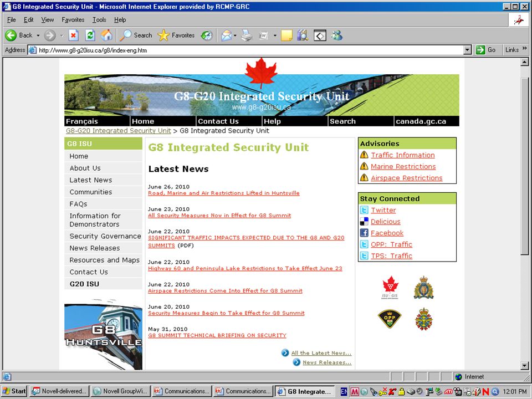Print the page with the printer icon
This screenshot has width=532, height=399.
(x=247, y=35)
